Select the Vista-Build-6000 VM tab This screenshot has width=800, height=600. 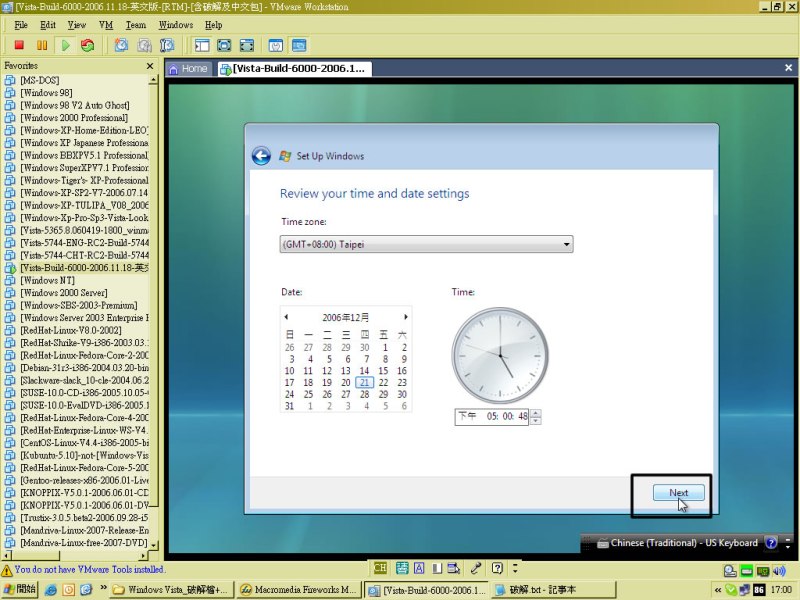tap(293, 68)
